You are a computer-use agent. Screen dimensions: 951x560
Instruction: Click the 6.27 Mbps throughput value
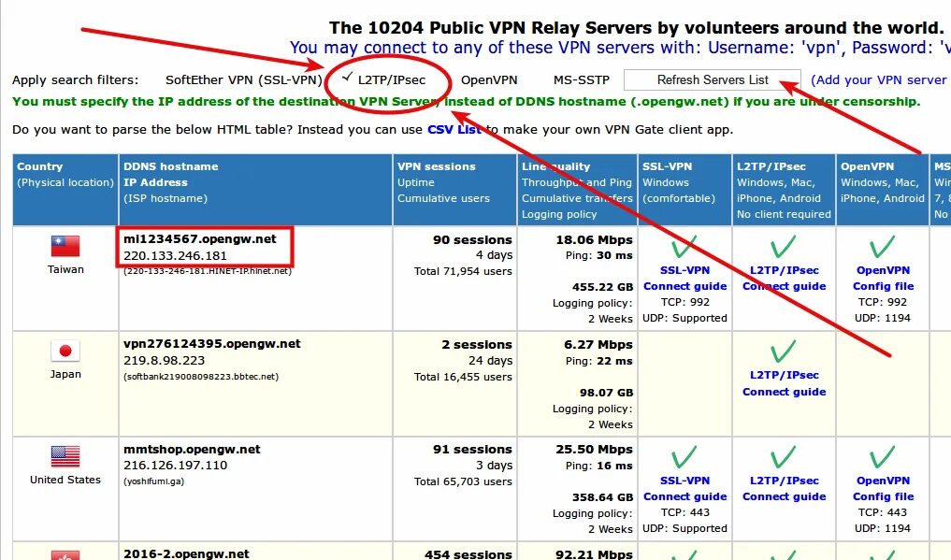[x=598, y=345]
